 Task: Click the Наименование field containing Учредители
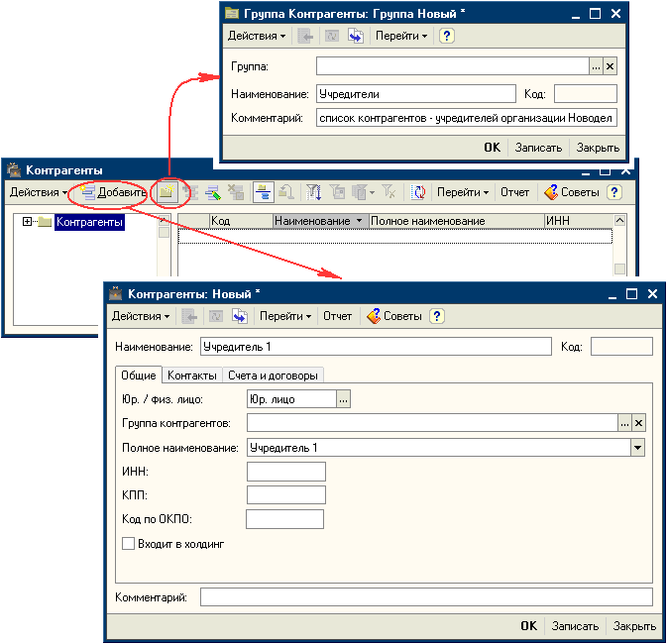coord(416,93)
